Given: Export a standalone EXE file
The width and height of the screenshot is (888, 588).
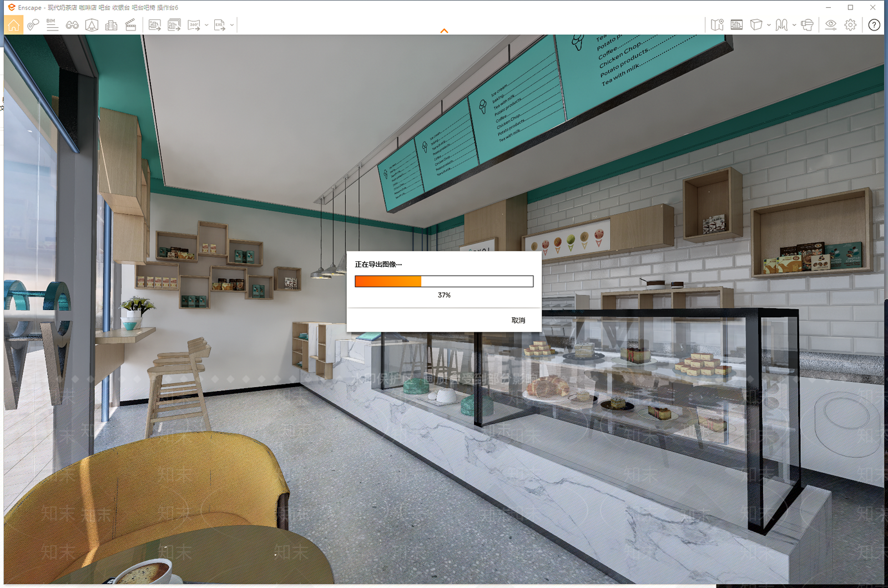Looking at the screenshot, I should tap(220, 25).
